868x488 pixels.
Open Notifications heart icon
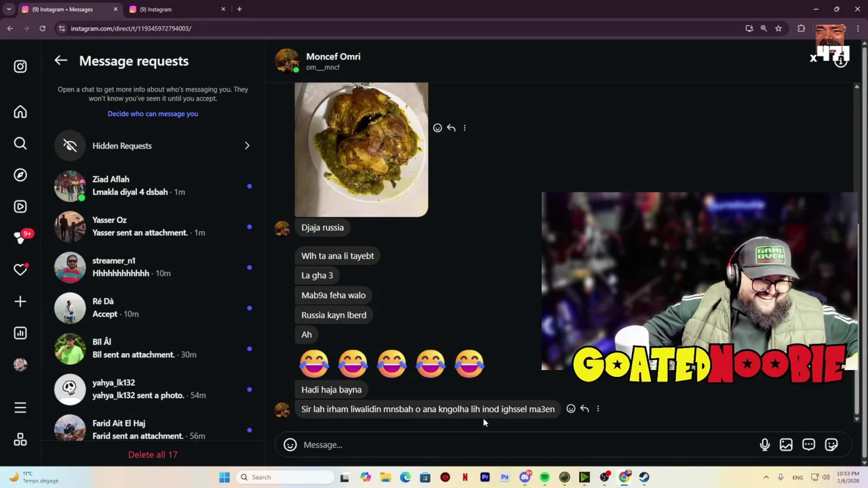[20, 270]
